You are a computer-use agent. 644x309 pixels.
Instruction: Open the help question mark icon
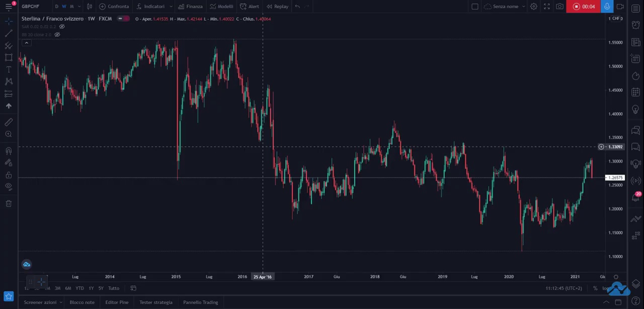point(636,301)
